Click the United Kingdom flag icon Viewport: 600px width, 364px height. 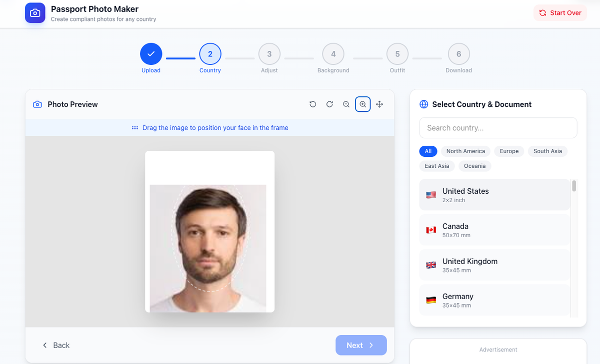(431, 265)
